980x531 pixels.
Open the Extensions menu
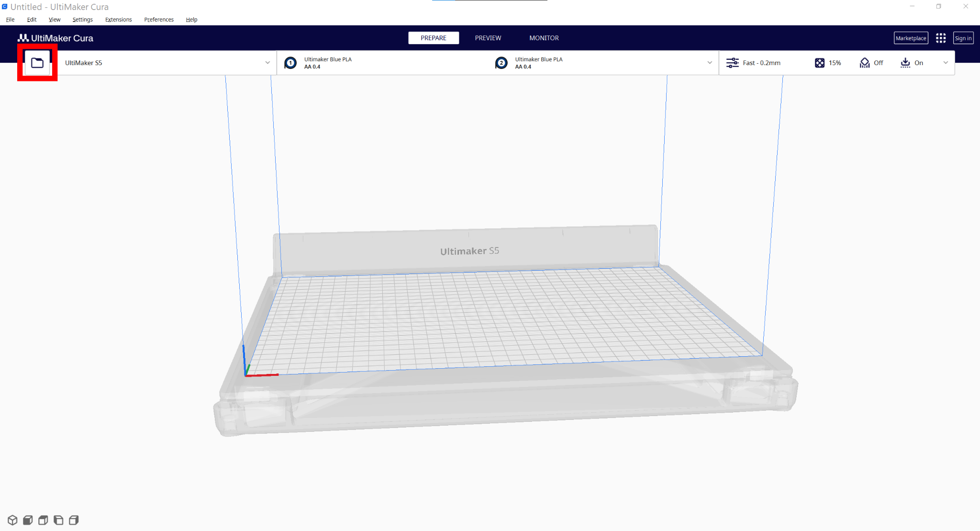point(118,20)
